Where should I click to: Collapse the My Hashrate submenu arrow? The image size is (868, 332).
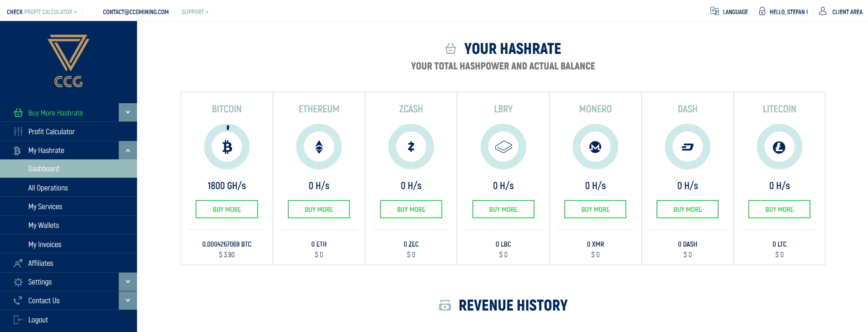(128, 150)
